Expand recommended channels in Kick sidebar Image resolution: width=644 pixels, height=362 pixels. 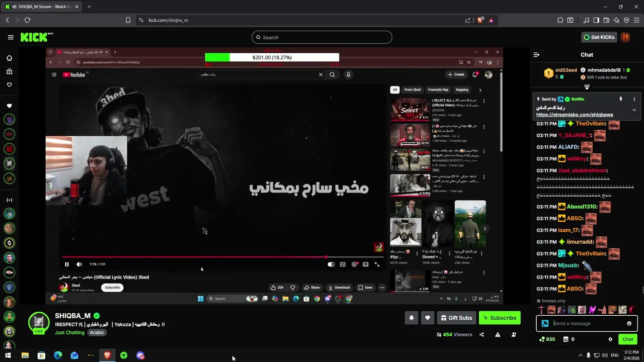point(9,200)
